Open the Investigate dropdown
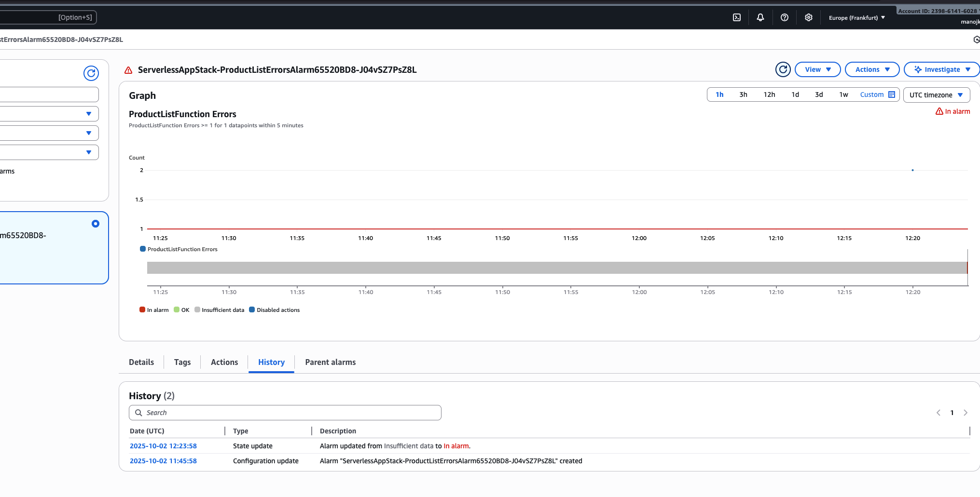Screen dimensions: 980x497 (942, 69)
